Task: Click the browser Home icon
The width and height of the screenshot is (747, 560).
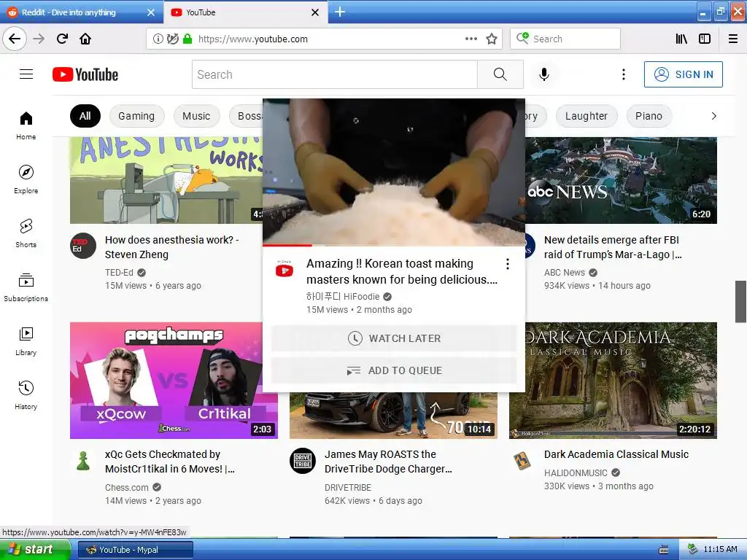Action: pos(85,39)
